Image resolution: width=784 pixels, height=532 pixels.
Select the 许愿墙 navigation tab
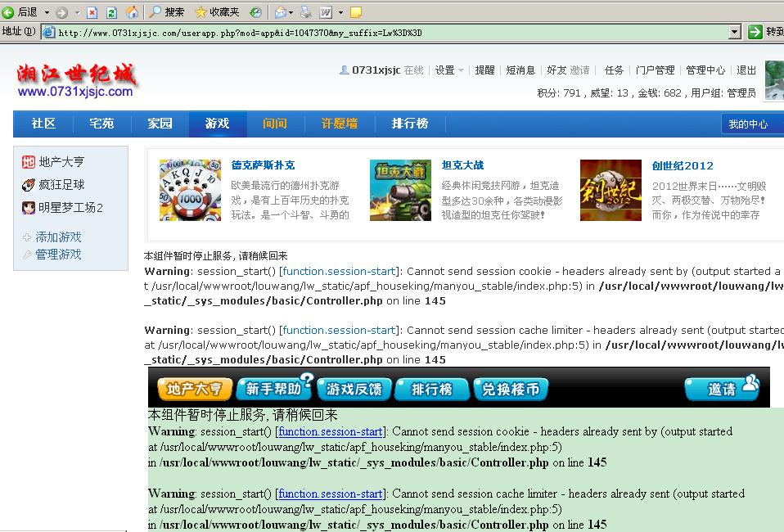click(340, 124)
